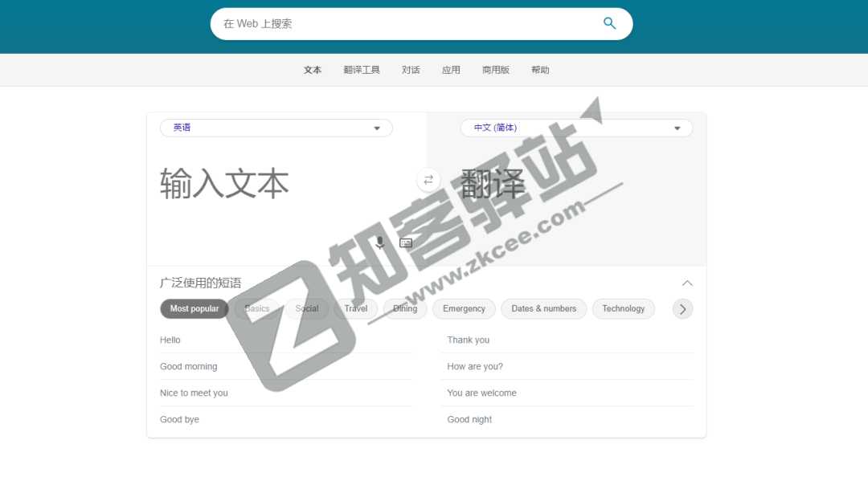
Task: Choose the Dates & numbers category chip
Action: point(543,308)
